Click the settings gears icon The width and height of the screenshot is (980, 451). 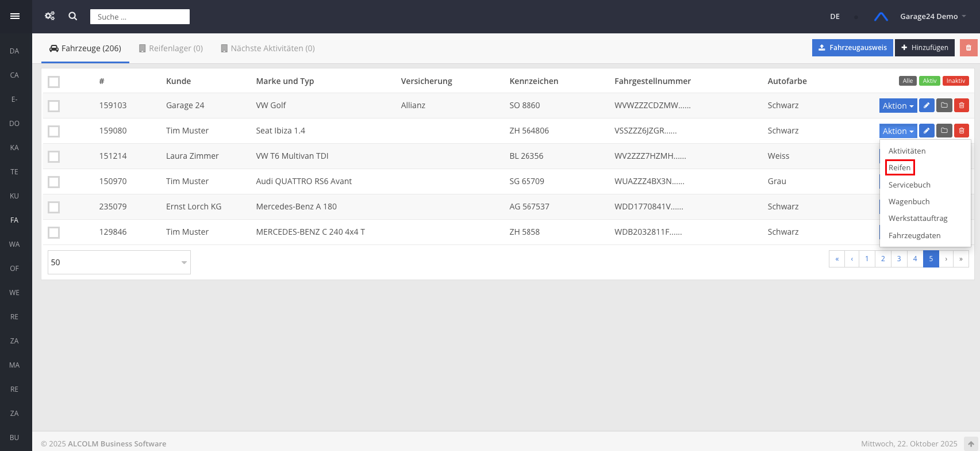click(50, 16)
